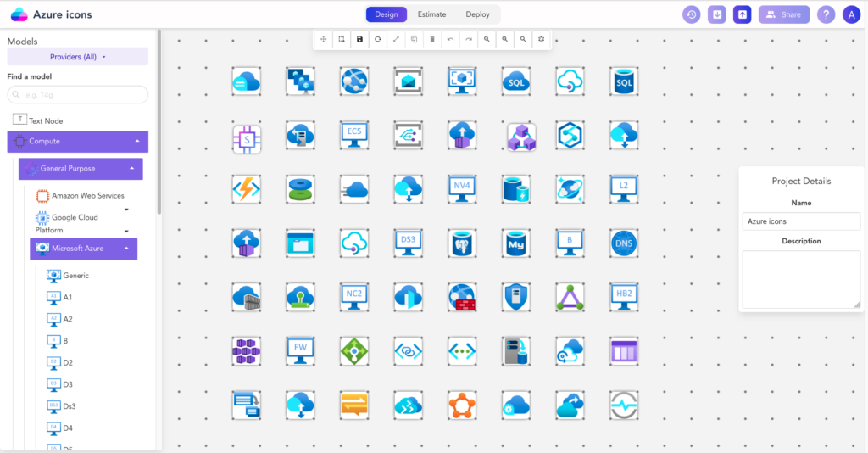Image resolution: width=868 pixels, height=453 pixels.
Task: Click the green diamond load balancer icon
Action: pyautogui.click(x=354, y=351)
